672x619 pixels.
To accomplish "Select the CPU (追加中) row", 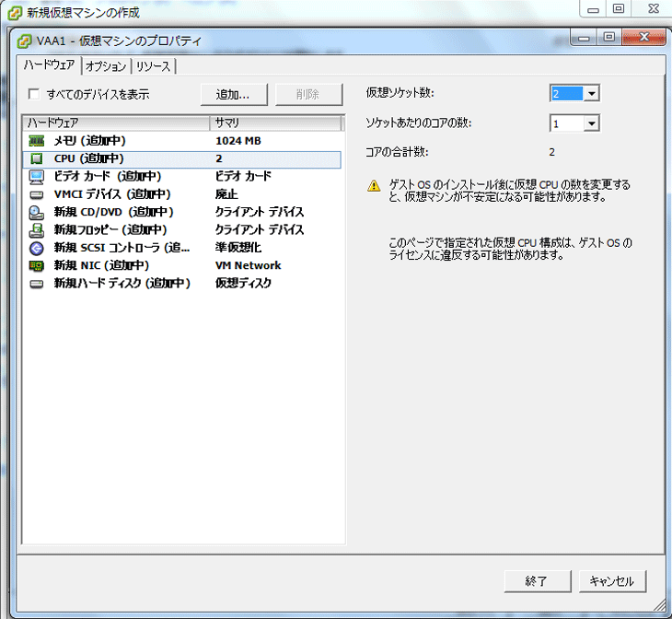I will (182, 158).
